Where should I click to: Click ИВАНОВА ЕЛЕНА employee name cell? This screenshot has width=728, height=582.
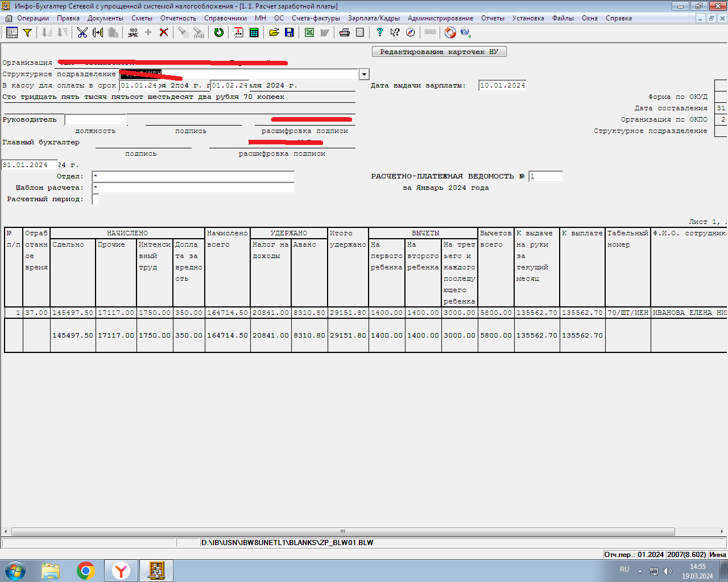[x=689, y=313]
